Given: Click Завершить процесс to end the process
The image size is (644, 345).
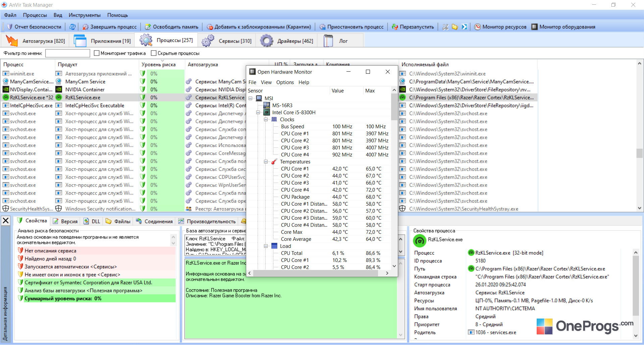Looking at the screenshot, I should coord(110,27).
